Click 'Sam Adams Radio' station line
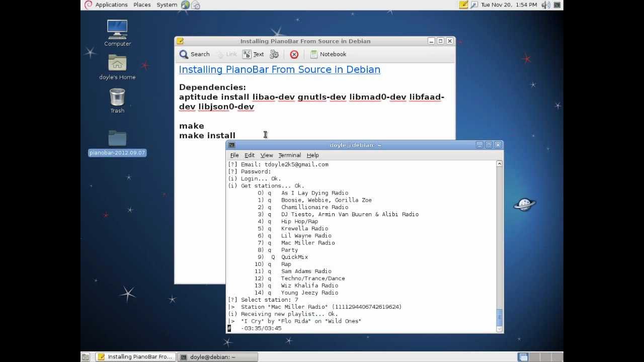The height and width of the screenshot is (362, 644). click(306, 271)
